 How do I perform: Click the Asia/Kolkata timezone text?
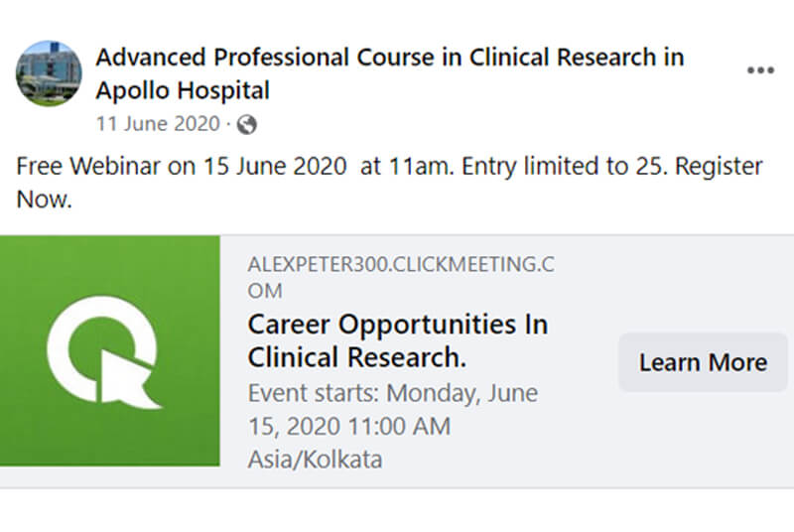tap(315, 460)
